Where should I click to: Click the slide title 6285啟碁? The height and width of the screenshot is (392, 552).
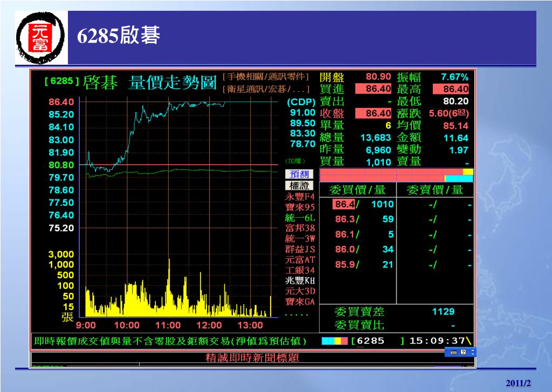[x=119, y=36]
